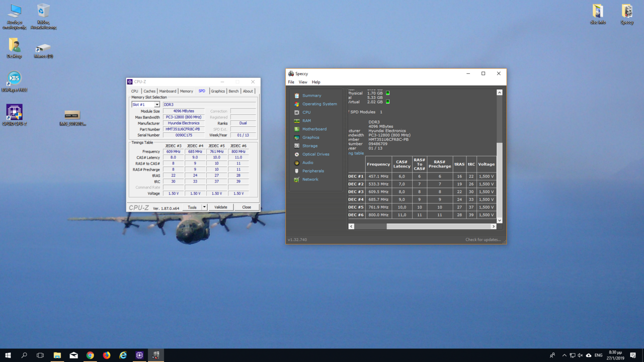The height and width of the screenshot is (362, 644).
Task: Open taskbar search magnifier icon
Action: click(24, 355)
